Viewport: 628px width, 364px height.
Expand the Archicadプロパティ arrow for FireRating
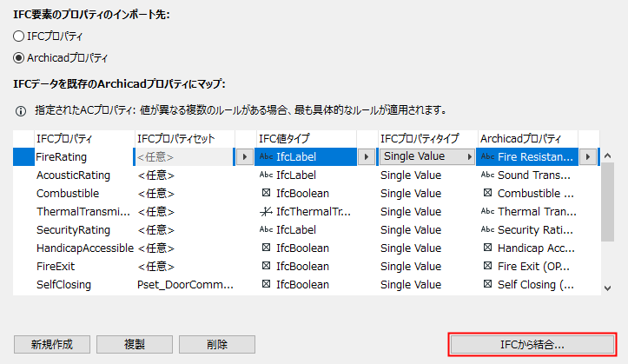tap(590, 157)
